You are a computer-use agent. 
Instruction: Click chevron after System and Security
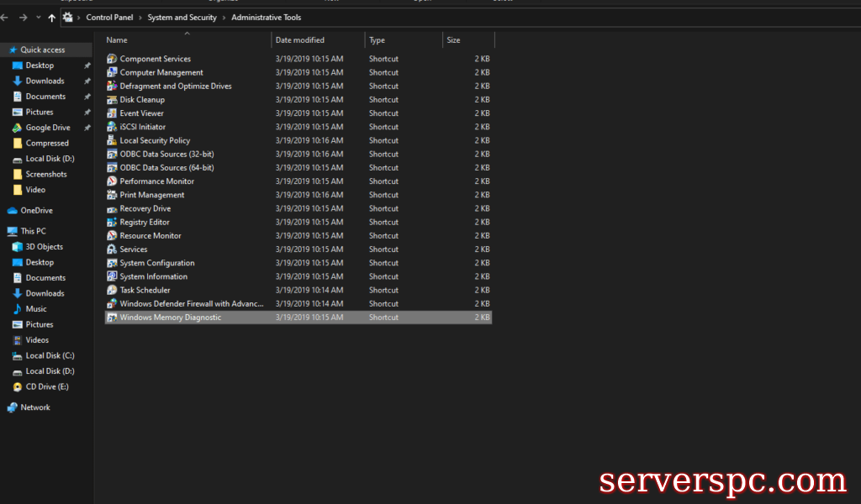[224, 18]
